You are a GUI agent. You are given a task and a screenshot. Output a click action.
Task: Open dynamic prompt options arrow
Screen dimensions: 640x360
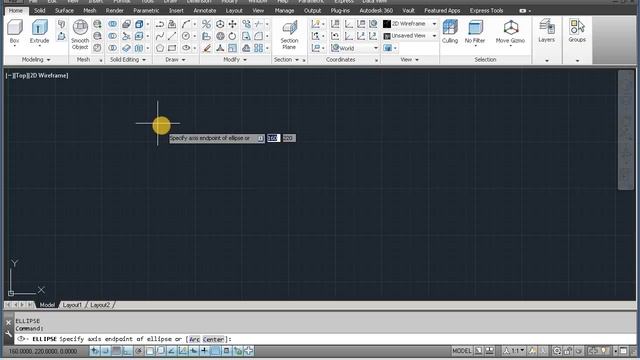(260, 138)
